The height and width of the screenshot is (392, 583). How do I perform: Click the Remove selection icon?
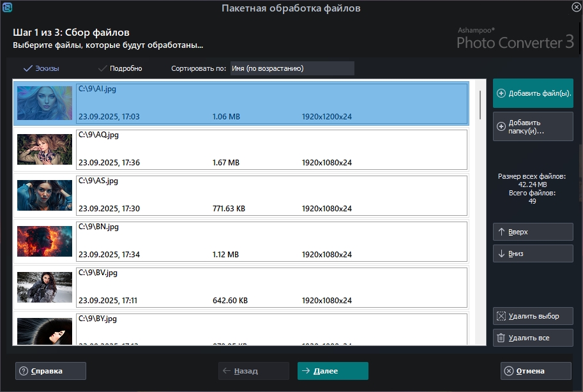(x=501, y=316)
